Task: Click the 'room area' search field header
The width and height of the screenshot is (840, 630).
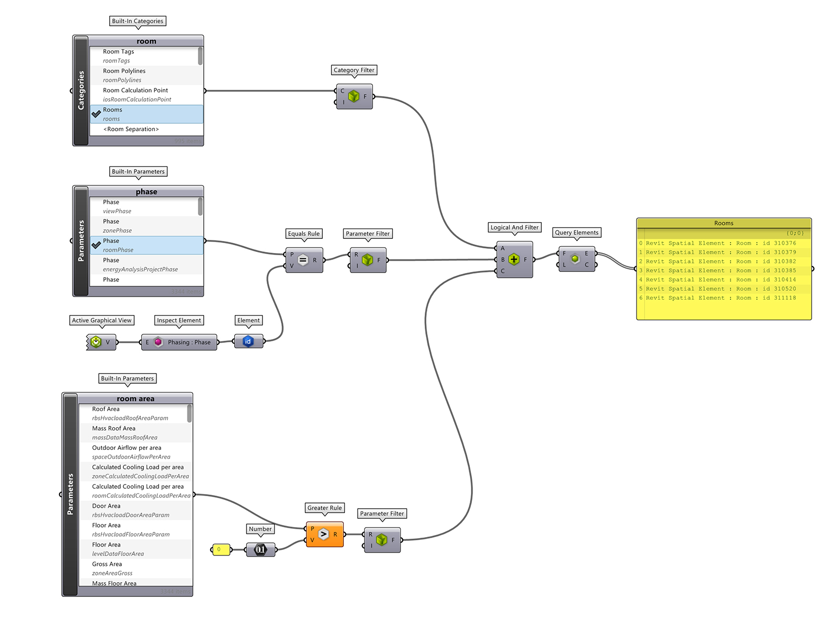Action: pyautogui.click(x=135, y=398)
